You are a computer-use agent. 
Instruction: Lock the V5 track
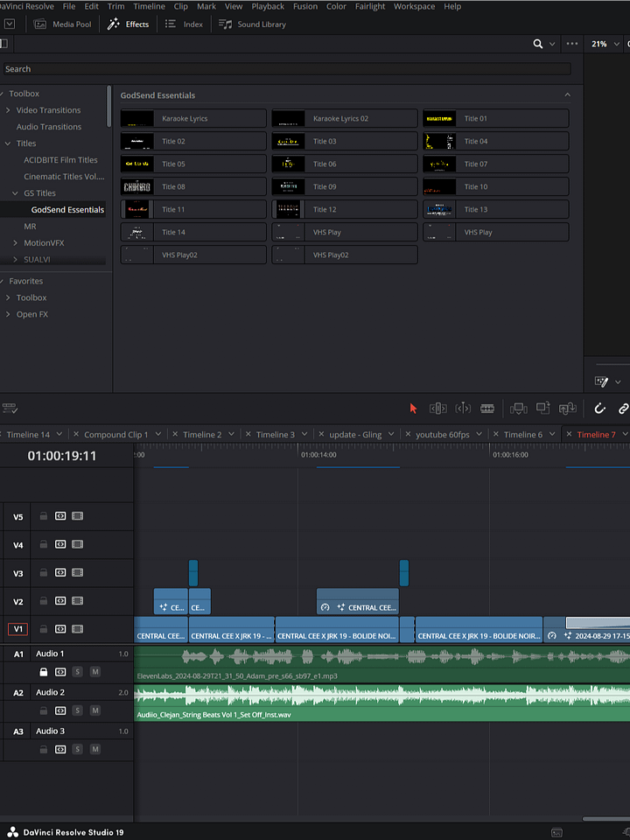click(44, 516)
